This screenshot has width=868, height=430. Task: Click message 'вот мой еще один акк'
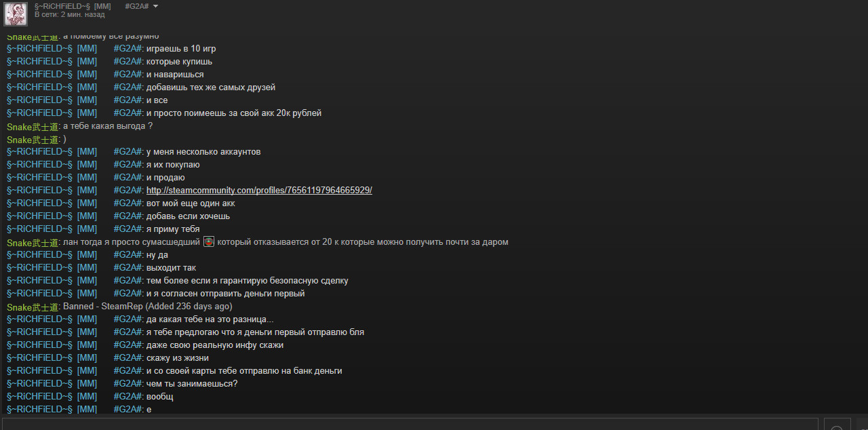[x=191, y=203]
